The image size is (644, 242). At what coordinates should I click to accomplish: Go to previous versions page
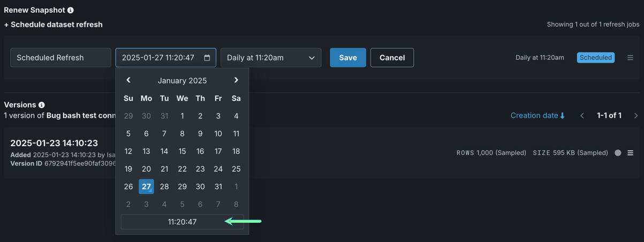[x=582, y=116]
